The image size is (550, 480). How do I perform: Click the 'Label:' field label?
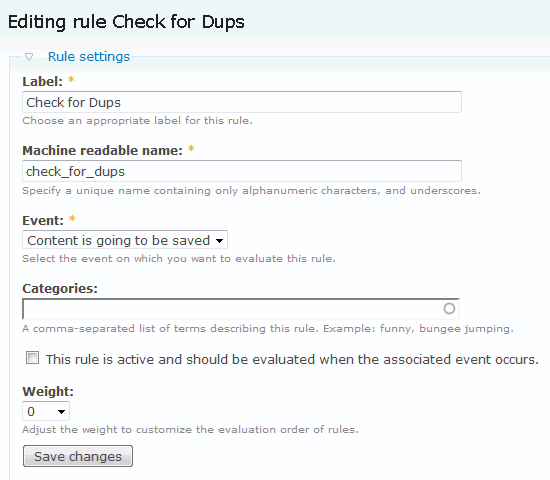(42, 82)
